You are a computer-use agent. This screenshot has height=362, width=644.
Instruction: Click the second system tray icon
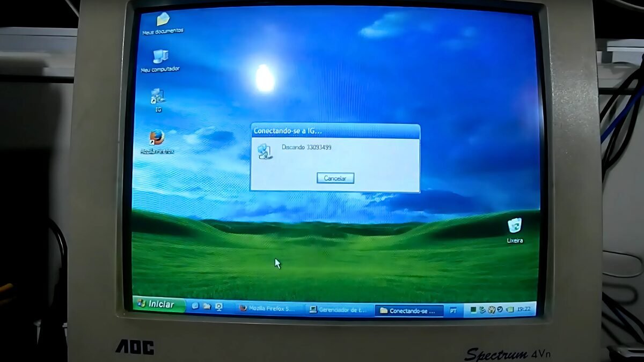point(482,310)
